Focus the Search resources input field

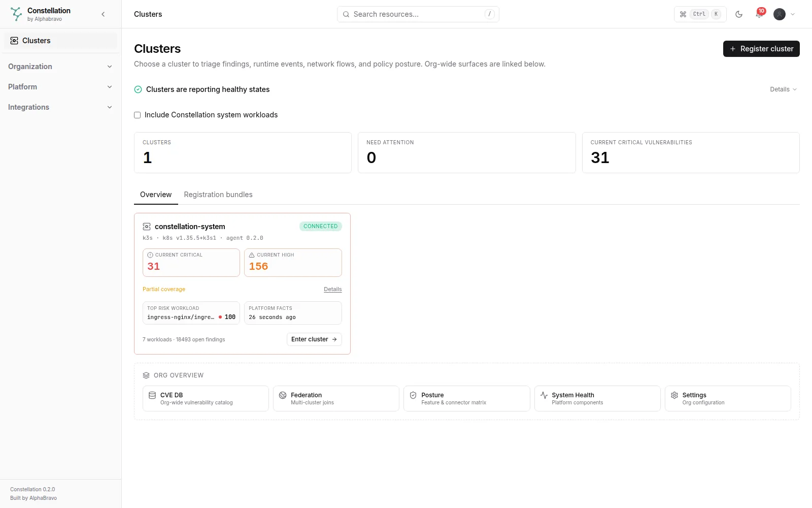click(418, 14)
